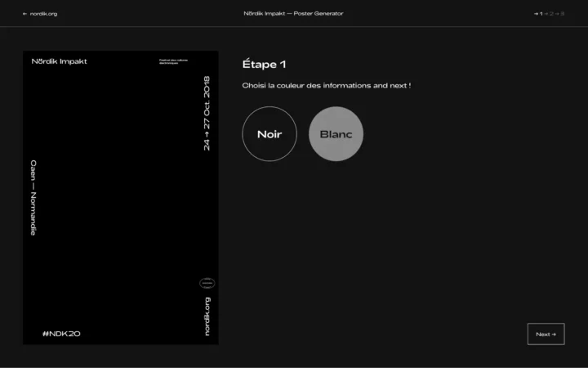Click the #NDK20 hashtag on the poster
The image size is (588, 368).
pos(61,333)
